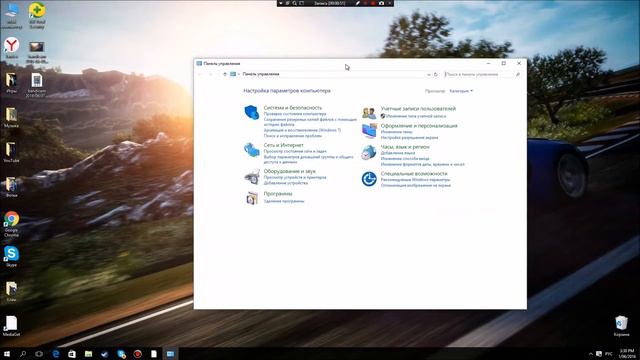
Task: Open Skype desktop shortcut
Action: 11,257
